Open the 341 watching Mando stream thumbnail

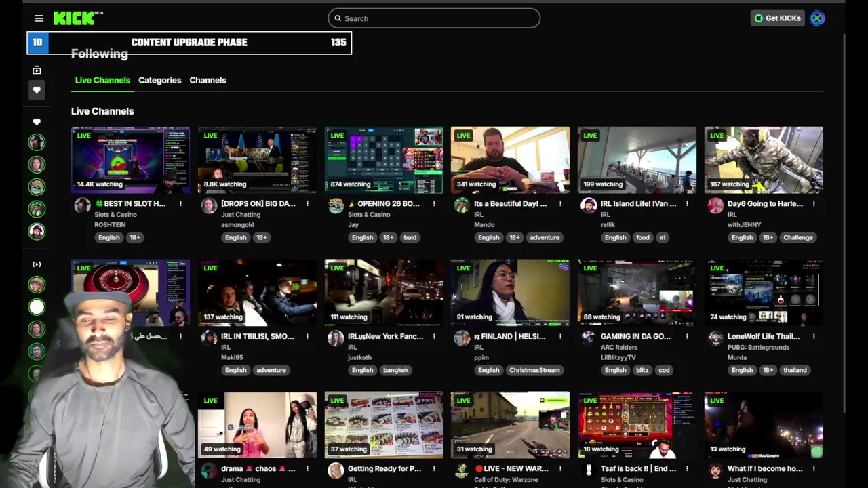click(x=511, y=160)
